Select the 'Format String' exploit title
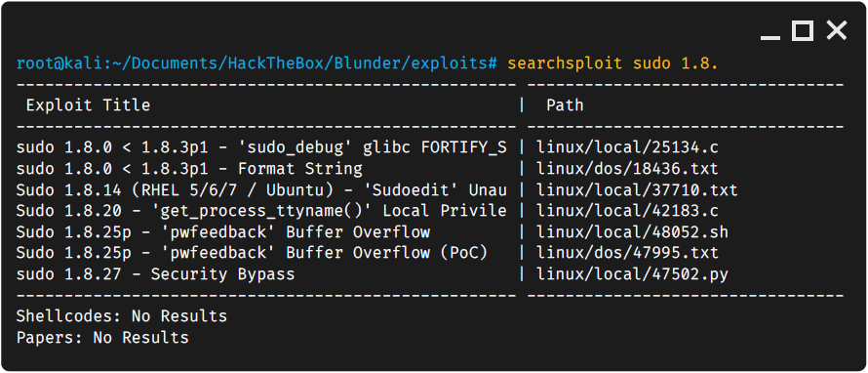The height and width of the screenshot is (373, 868). click(189, 169)
